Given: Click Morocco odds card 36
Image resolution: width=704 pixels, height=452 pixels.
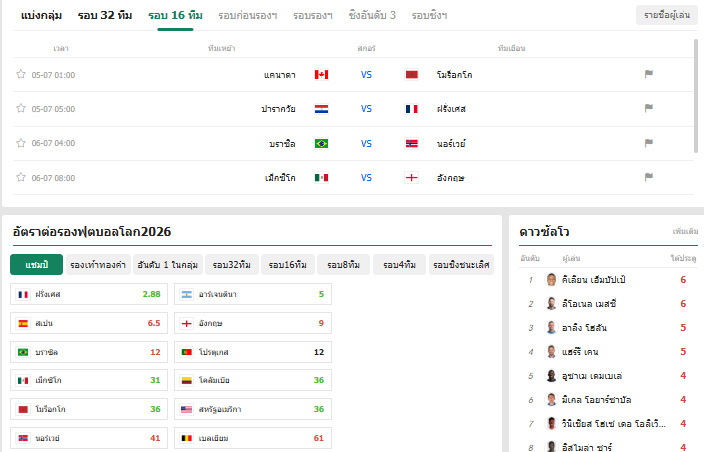Looking at the screenshot, I should click(x=89, y=409).
